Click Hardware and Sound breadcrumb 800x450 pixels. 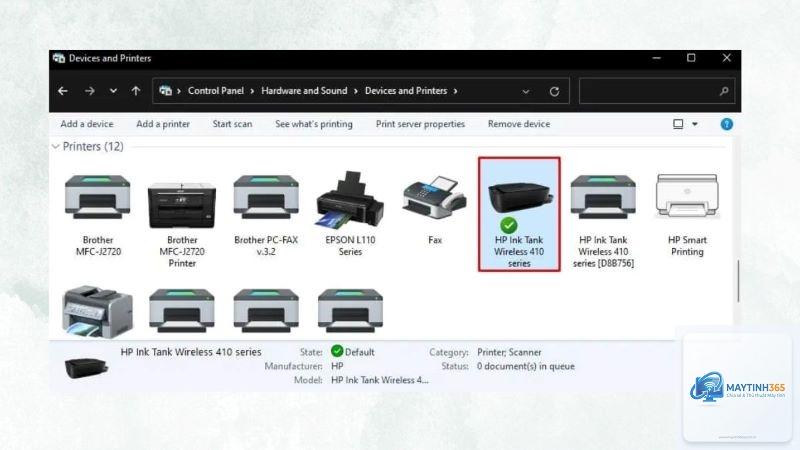point(304,91)
